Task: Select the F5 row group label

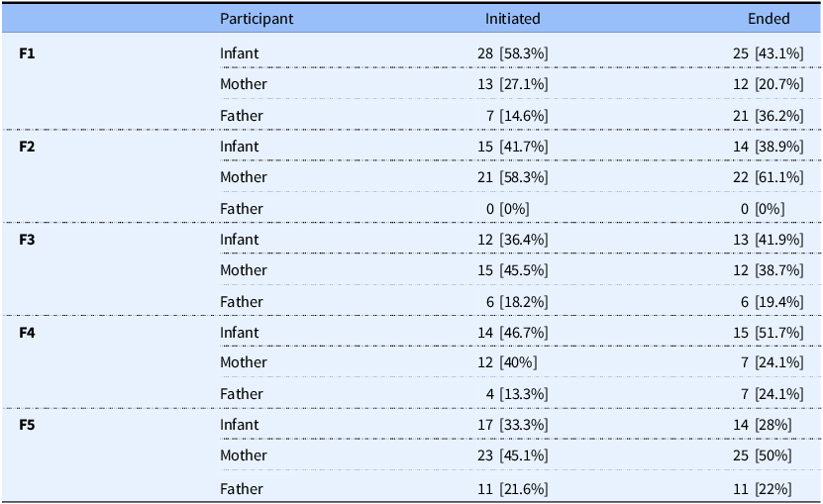Action: (28, 425)
